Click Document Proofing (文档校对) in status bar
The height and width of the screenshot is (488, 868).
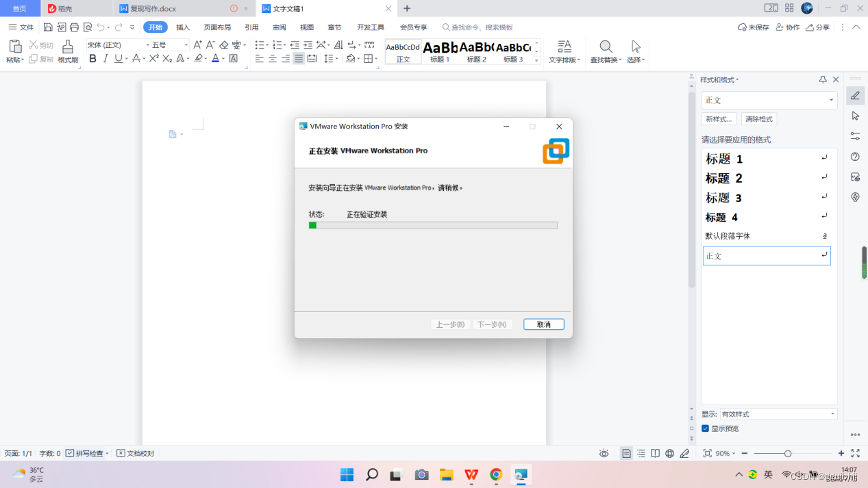pos(136,454)
